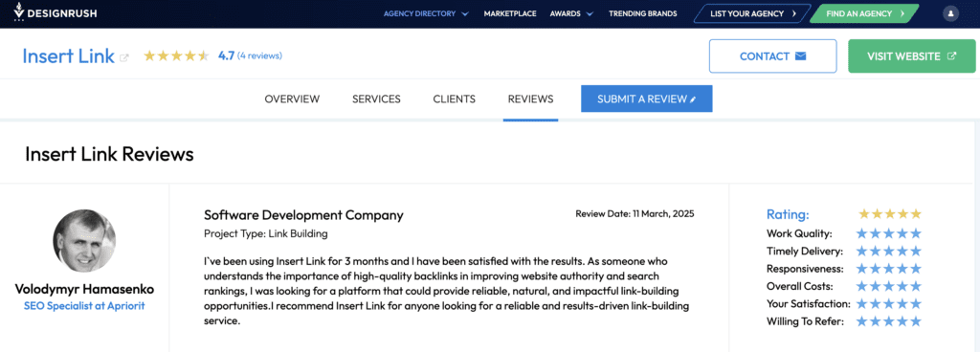This screenshot has height=352, width=980.
Task: Click the gold overall Rating stars
Action: tap(890, 214)
